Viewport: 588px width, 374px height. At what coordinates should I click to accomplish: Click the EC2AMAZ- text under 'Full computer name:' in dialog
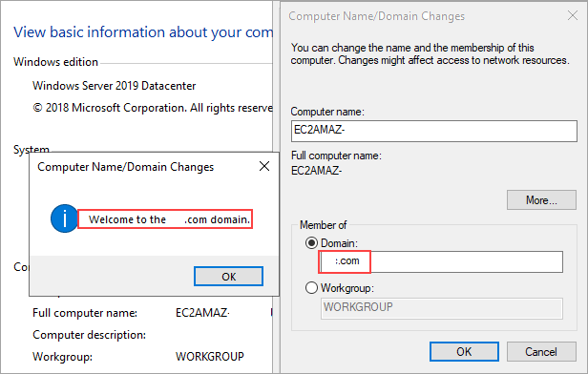coord(316,171)
